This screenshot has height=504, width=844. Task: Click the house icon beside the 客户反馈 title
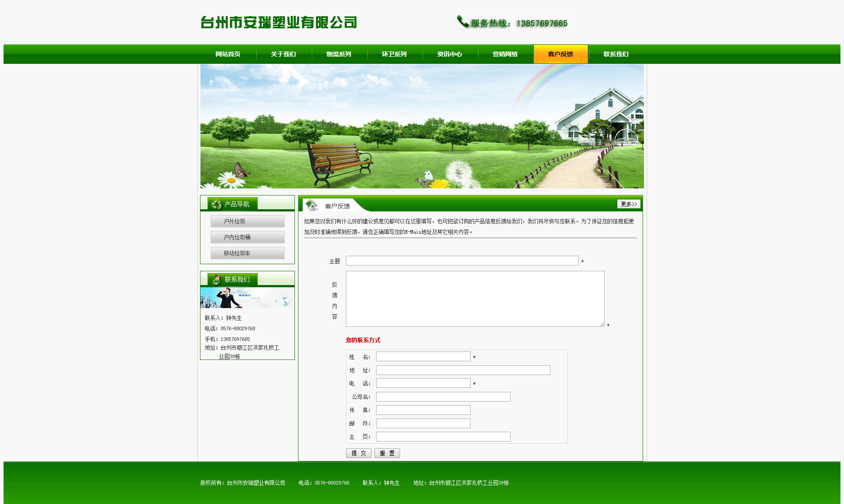click(x=312, y=205)
